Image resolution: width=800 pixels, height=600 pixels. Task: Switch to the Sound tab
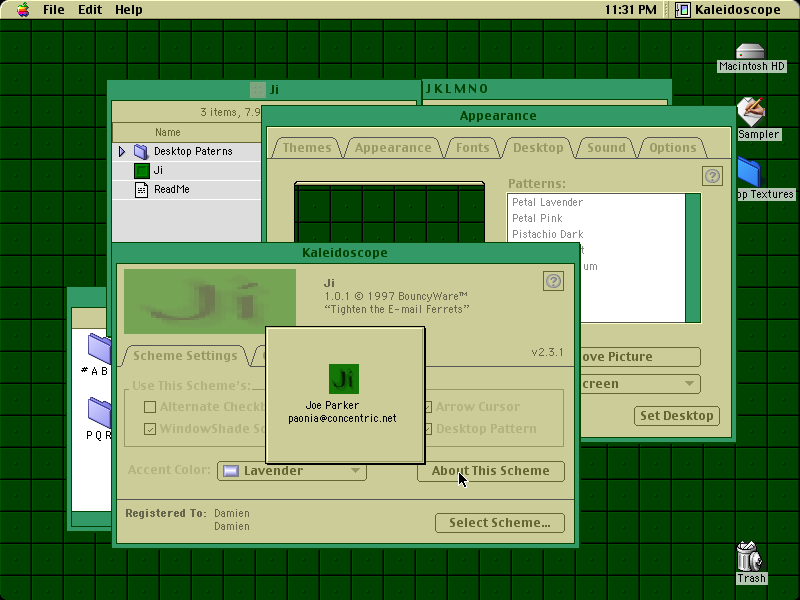[606, 148]
